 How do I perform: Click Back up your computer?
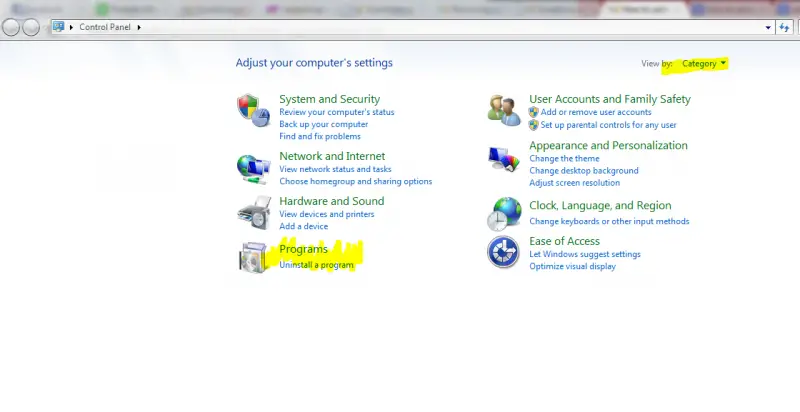323,124
